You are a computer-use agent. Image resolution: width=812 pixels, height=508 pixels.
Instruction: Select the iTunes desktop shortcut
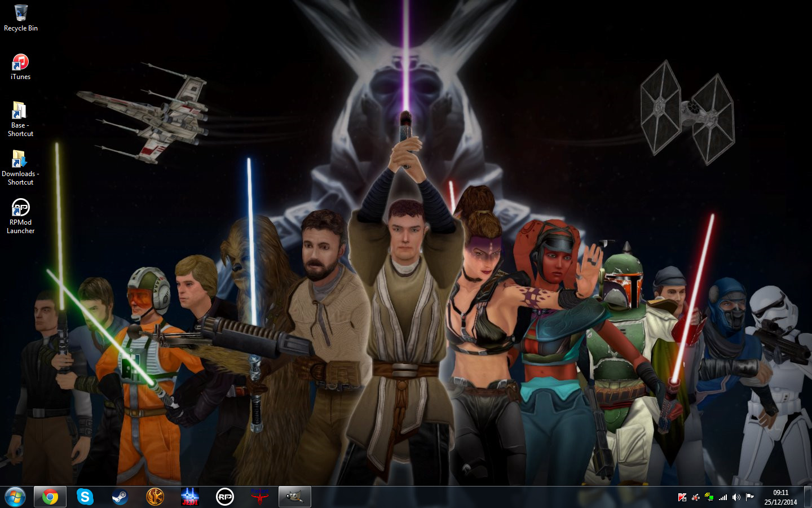point(21,67)
